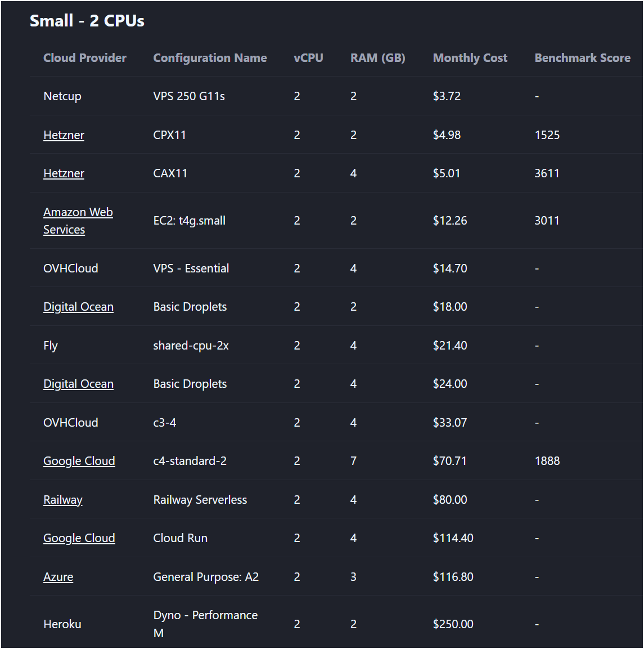
Task: Click the Small - 2 CPUs heading
Action: [87, 20]
